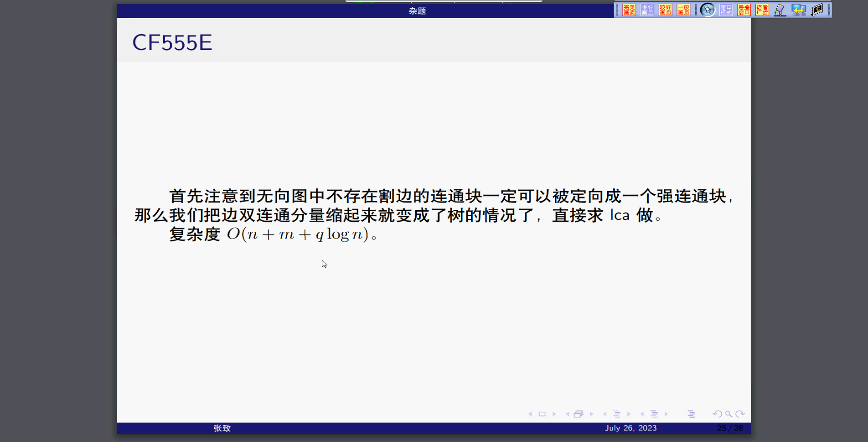Select the 完美画质 quality option

tap(629, 10)
